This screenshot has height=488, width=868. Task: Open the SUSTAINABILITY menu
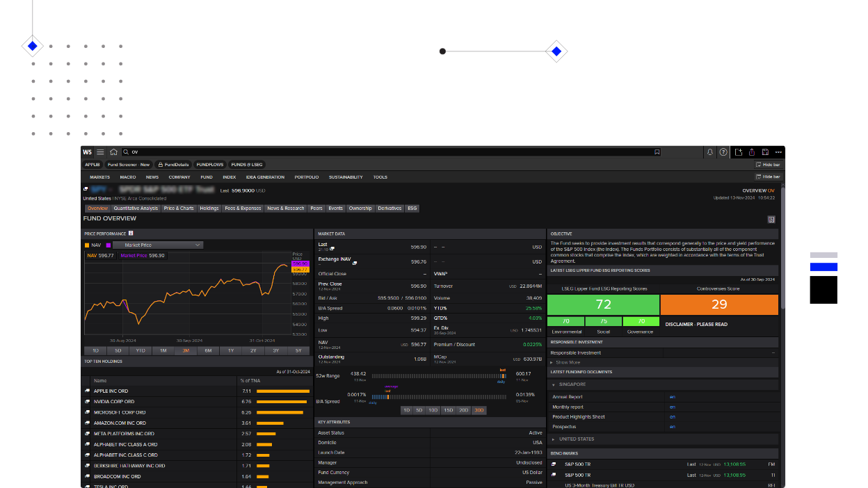pos(346,177)
